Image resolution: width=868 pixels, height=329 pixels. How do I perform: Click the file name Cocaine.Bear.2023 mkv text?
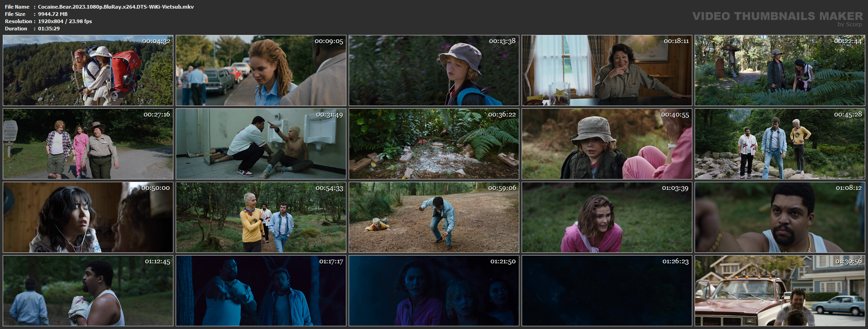(116, 7)
